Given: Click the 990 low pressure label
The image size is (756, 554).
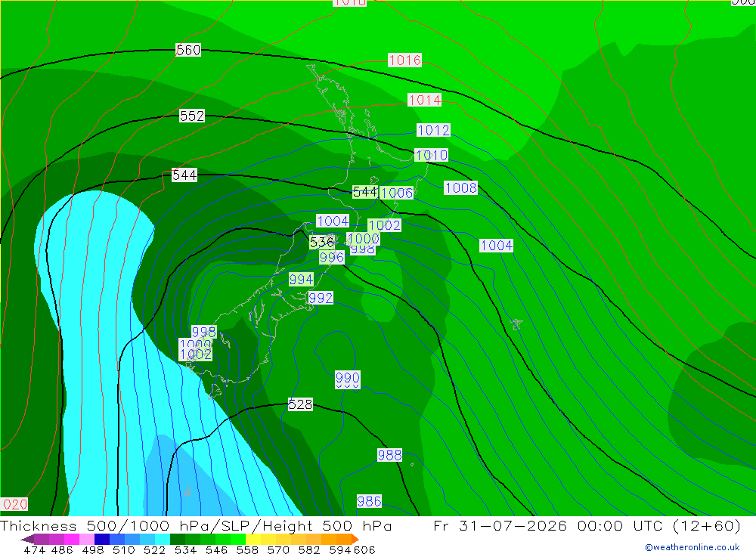Looking at the screenshot, I should 347,378.
